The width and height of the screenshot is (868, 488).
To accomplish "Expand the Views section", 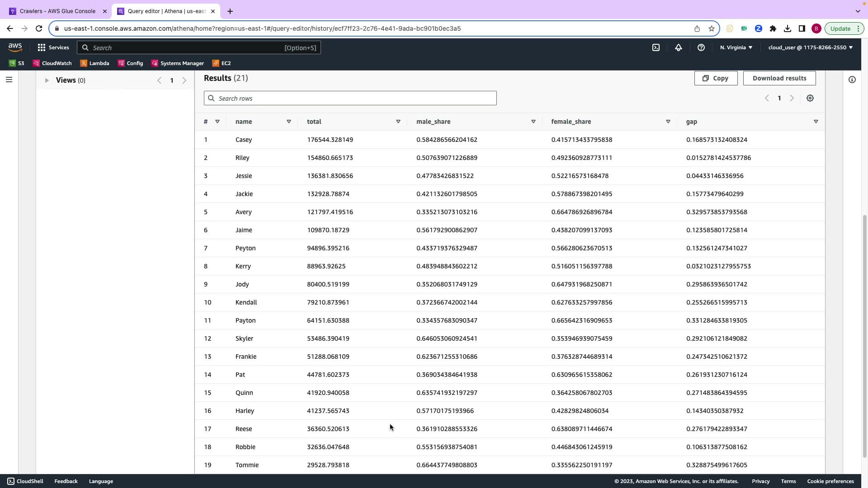I will coord(47,80).
